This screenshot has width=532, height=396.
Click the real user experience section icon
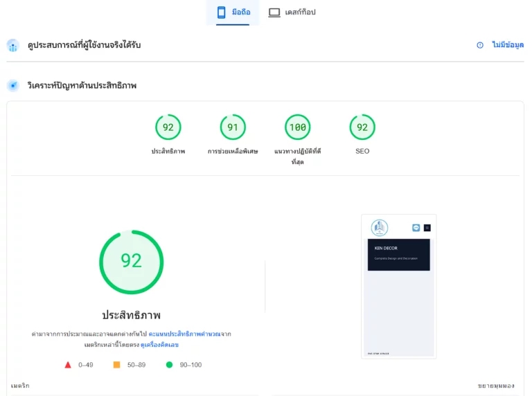pyautogui.click(x=13, y=46)
